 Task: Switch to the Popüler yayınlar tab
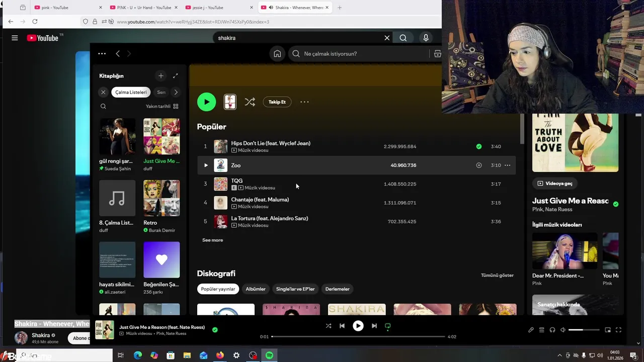tap(218, 289)
